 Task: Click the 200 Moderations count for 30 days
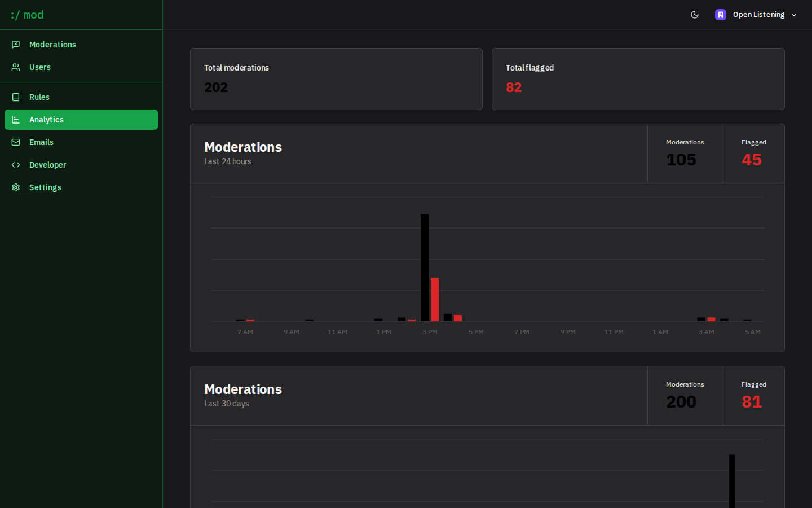coord(681,402)
